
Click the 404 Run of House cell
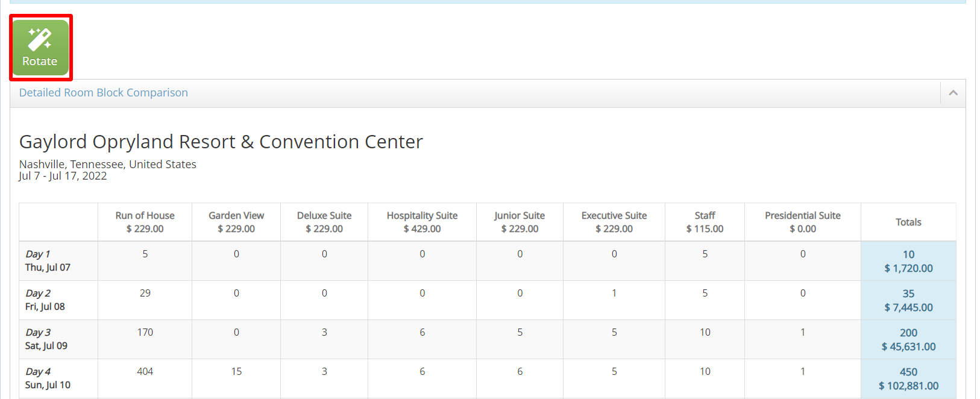pyautogui.click(x=145, y=371)
